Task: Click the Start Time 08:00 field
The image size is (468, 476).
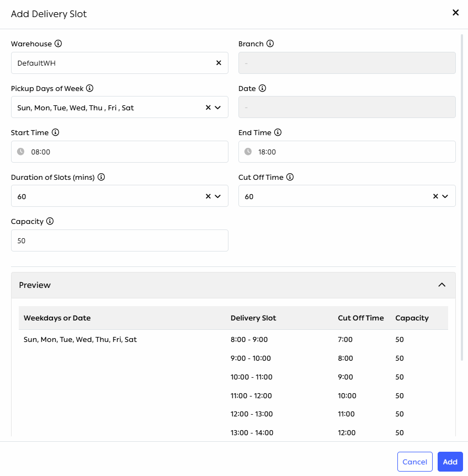Action: pos(120,152)
